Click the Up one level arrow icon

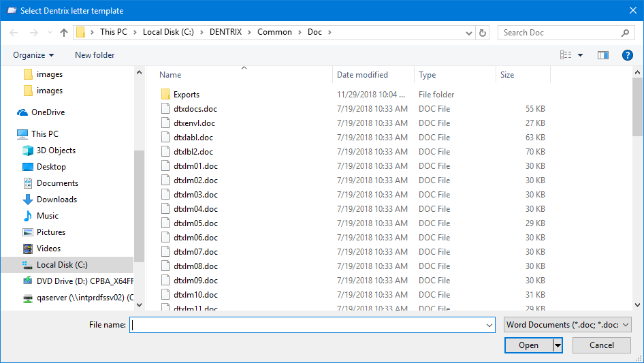(x=64, y=32)
